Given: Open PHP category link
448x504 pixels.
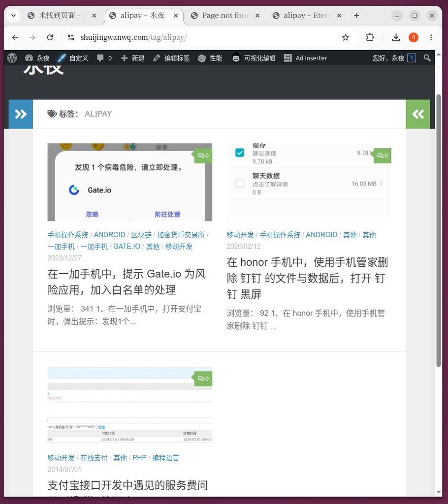Looking at the screenshot, I should point(139,458).
